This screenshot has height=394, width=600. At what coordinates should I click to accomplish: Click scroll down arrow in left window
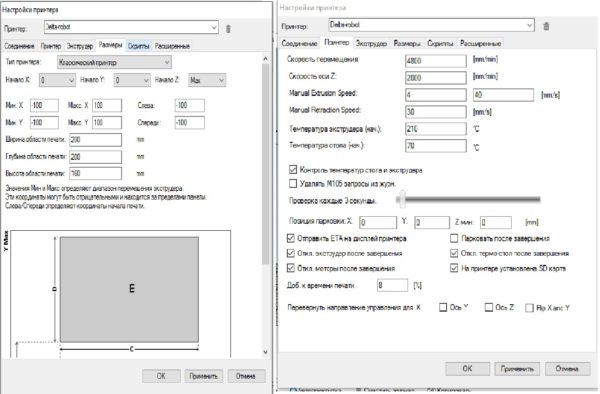[x=266, y=352]
